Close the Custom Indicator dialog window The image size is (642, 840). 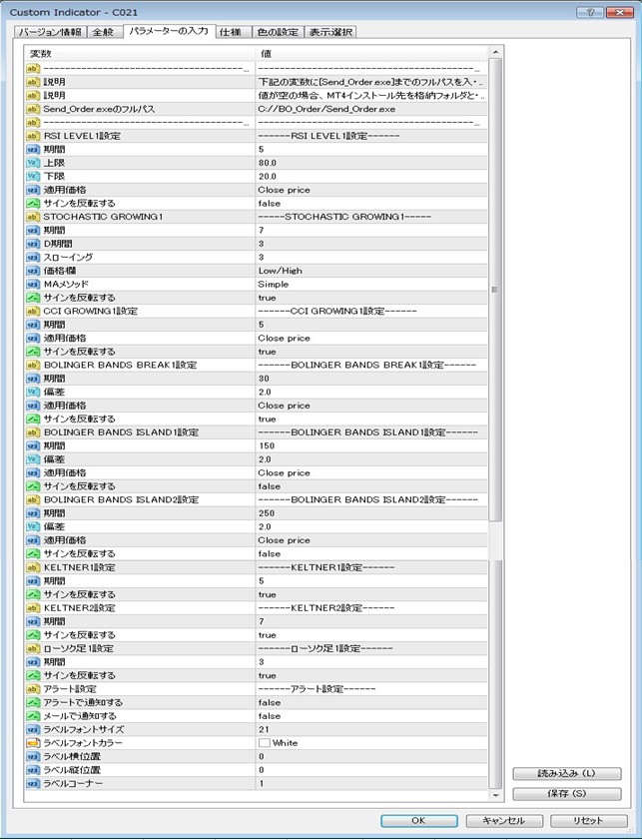coord(619,12)
